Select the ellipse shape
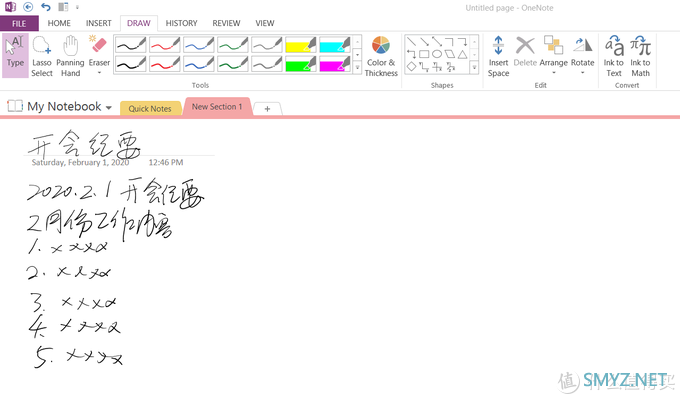Screen dimensions: 680x399 click(437, 54)
